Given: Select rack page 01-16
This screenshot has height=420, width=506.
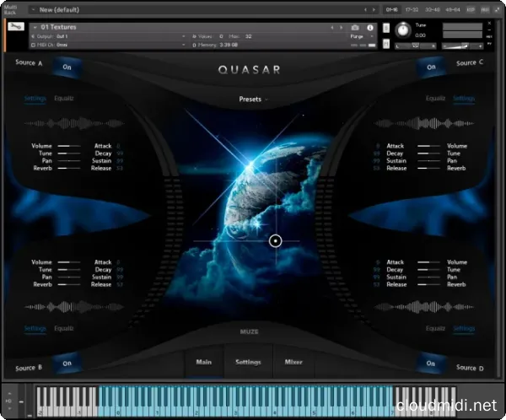Looking at the screenshot, I should coord(392,9).
